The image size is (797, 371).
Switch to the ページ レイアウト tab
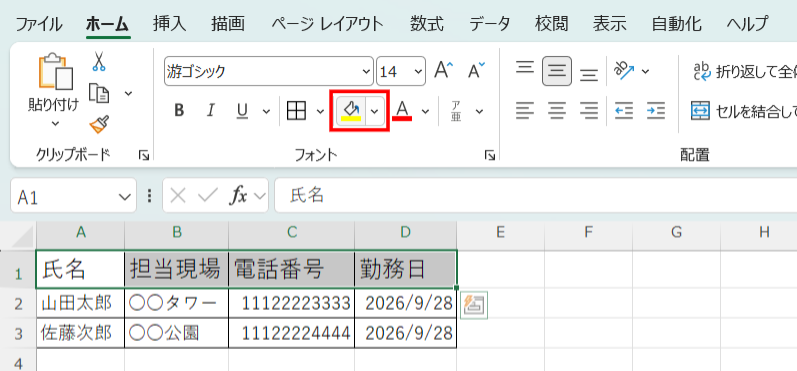pos(328,23)
